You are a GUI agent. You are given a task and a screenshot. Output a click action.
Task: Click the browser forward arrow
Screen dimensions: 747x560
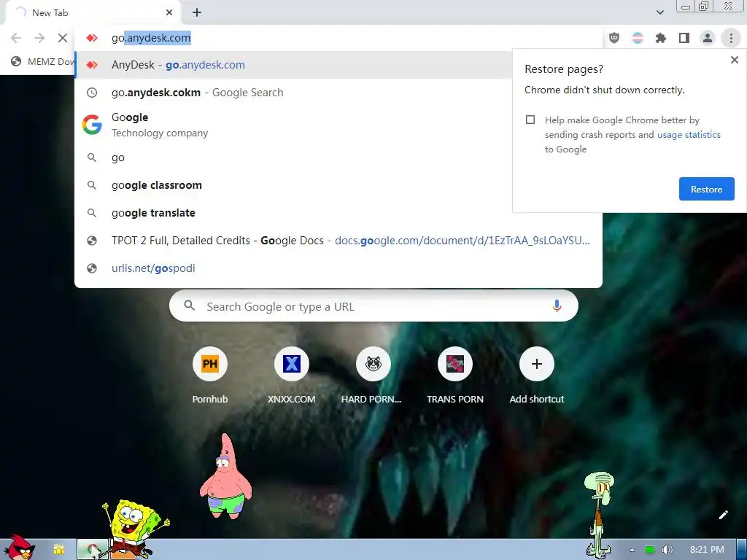[39, 38]
